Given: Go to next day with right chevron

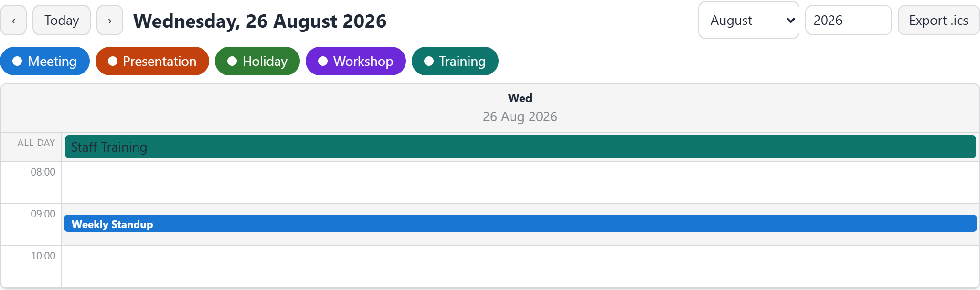Looking at the screenshot, I should tap(110, 20).
